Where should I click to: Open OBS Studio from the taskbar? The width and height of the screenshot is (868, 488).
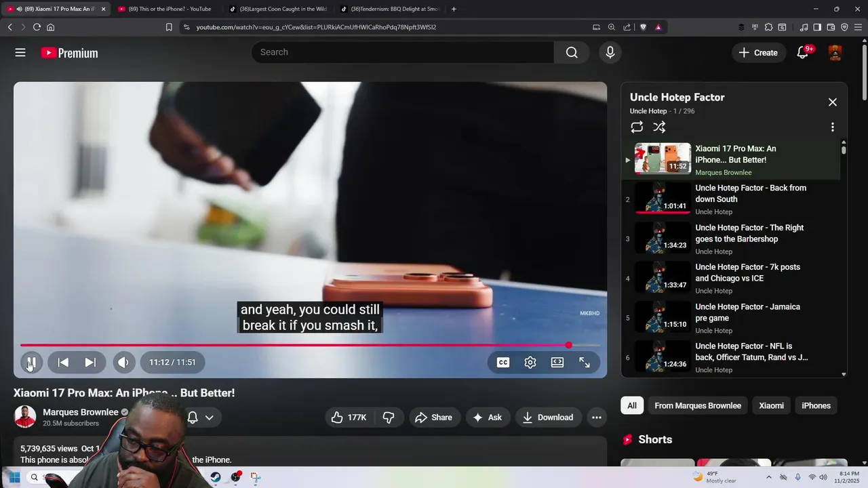pos(235,477)
